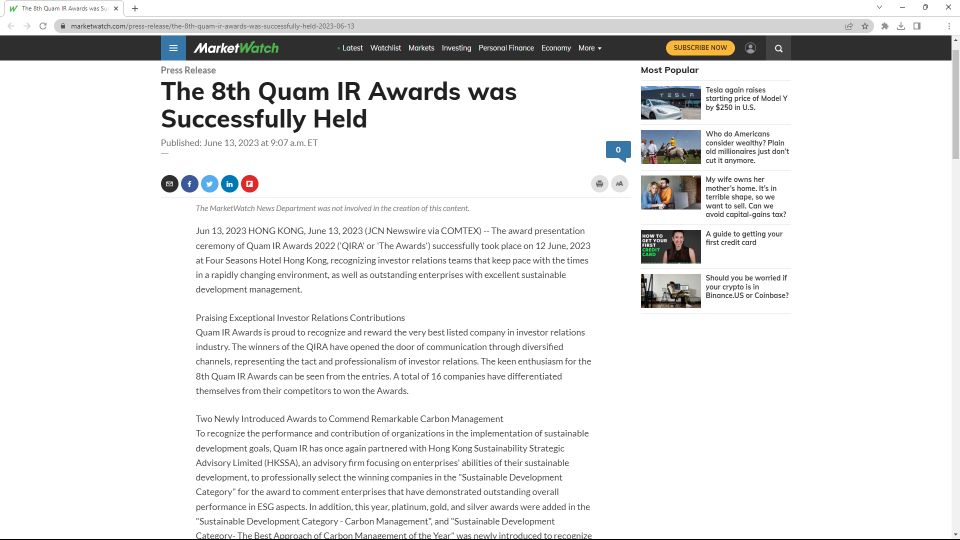This screenshot has width=960, height=540.
Task: Read Binance.US or Coinbase crypto story
Action: coord(747,287)
